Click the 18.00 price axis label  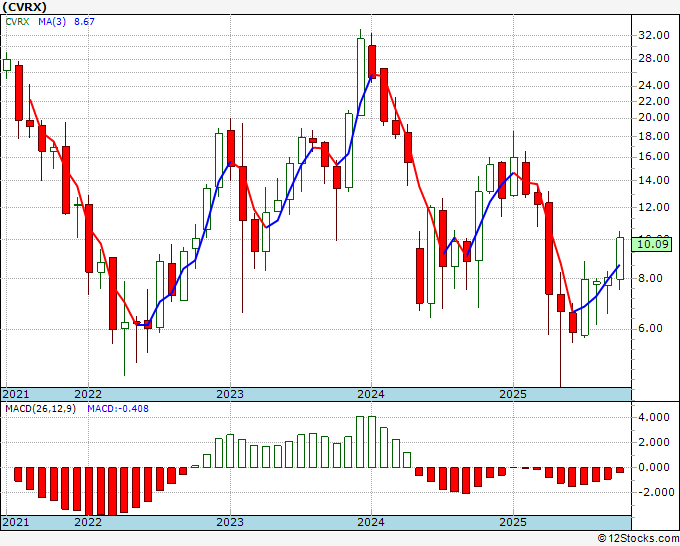coord(654,136)
